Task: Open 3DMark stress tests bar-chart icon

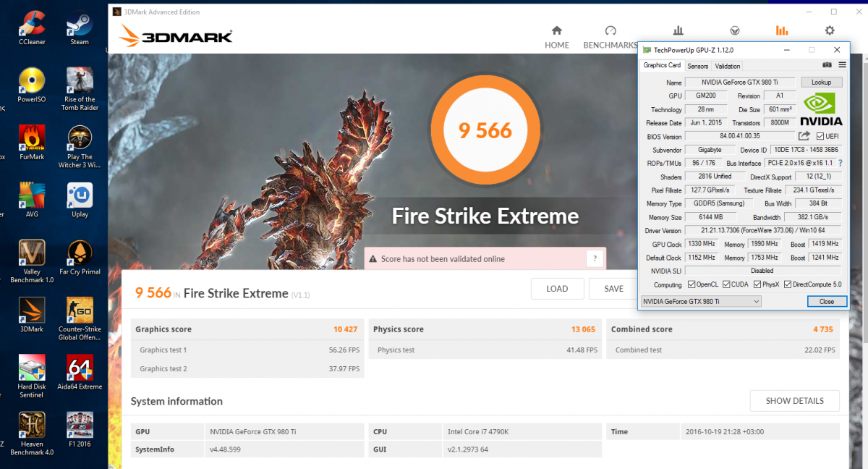Action: pyautogui.click(x=678, y=31)
